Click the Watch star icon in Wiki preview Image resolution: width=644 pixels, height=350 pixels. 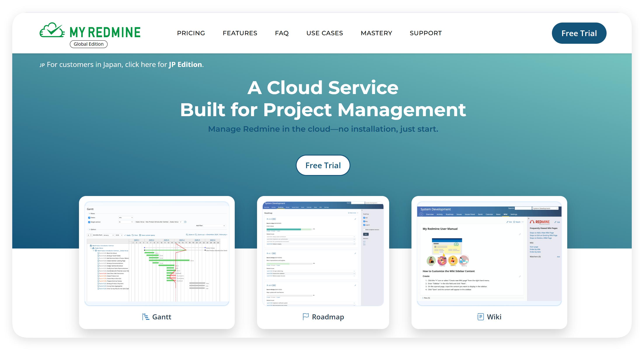tap(514, 222)
